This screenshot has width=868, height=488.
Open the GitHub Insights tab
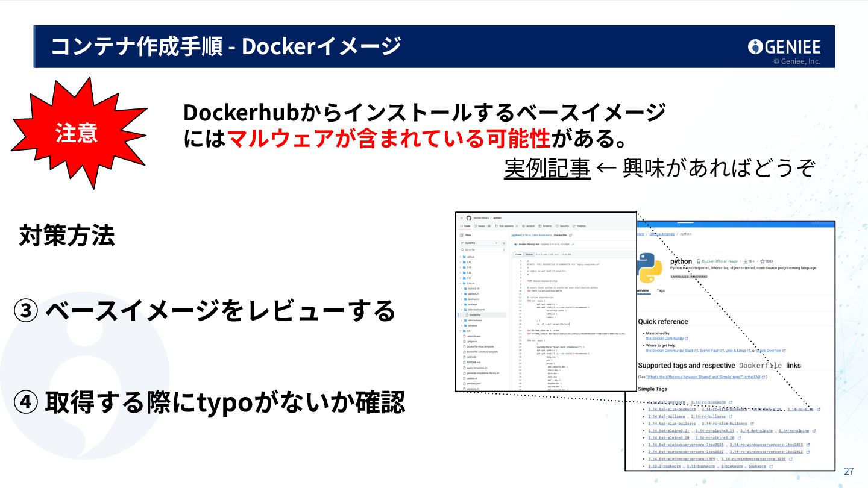point(579,226)
